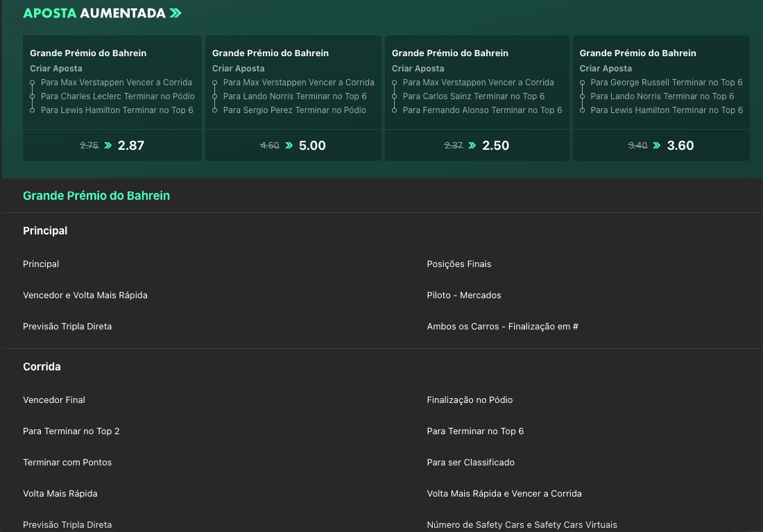Click the chevron icon beside odds 3.60

tap(656, 145)
